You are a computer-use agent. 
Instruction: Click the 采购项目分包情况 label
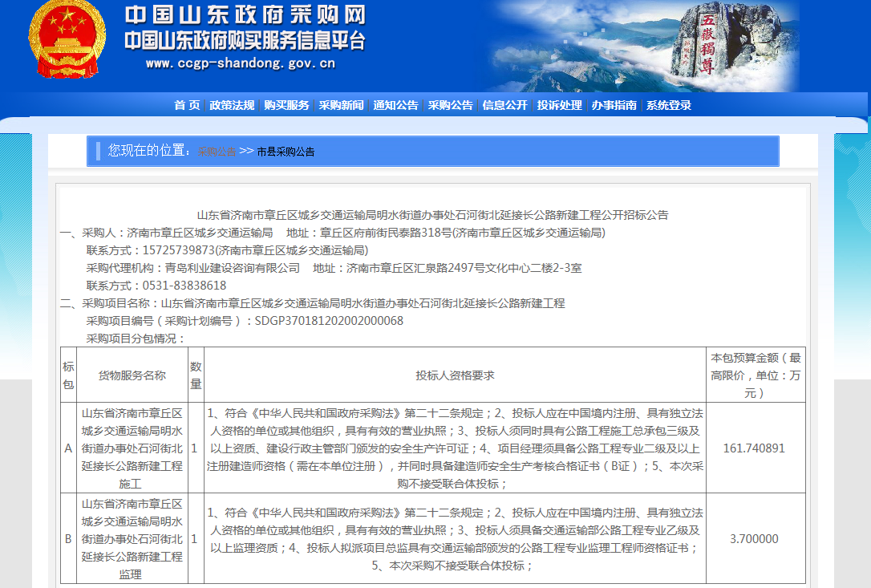click(136, 339)
